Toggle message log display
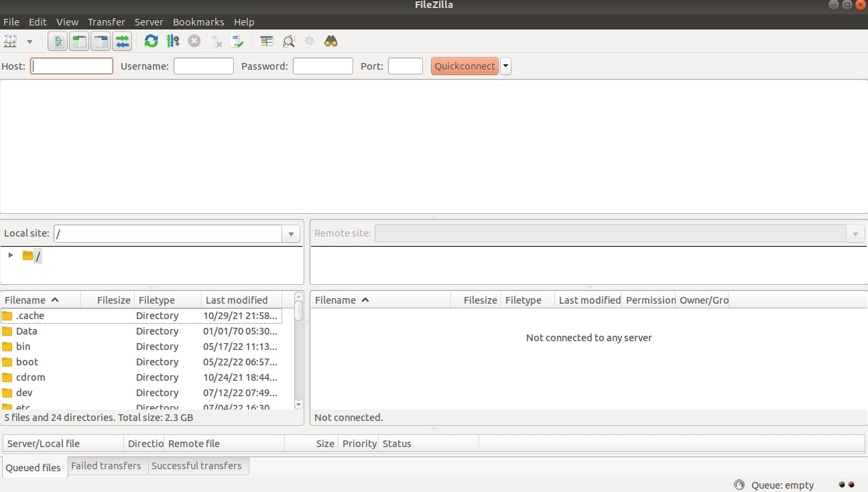This screenshot has width=868, height=492. (58, 42)
